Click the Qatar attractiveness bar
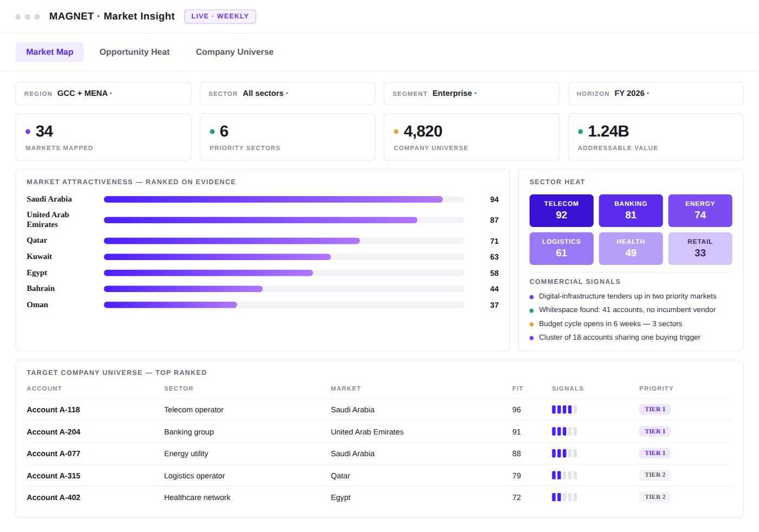759x532 pixels. [284, 241]
